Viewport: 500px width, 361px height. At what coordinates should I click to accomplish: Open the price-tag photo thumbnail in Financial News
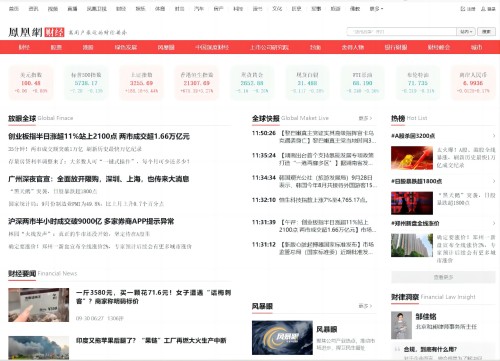pyautogui.click(x=39, y=305)
